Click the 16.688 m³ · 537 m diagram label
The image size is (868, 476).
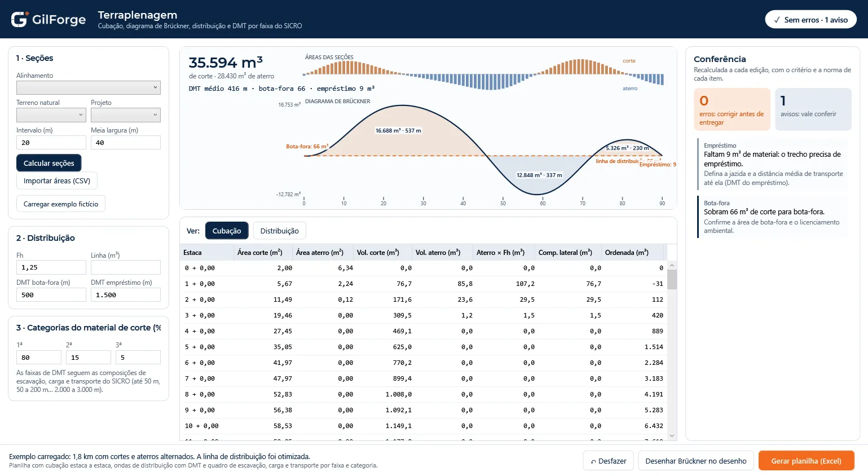(398, 130)
